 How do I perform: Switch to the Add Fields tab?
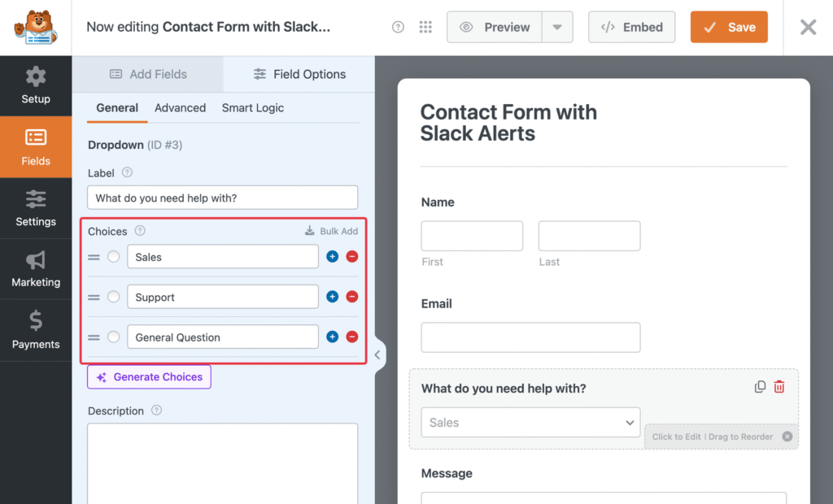148,74
